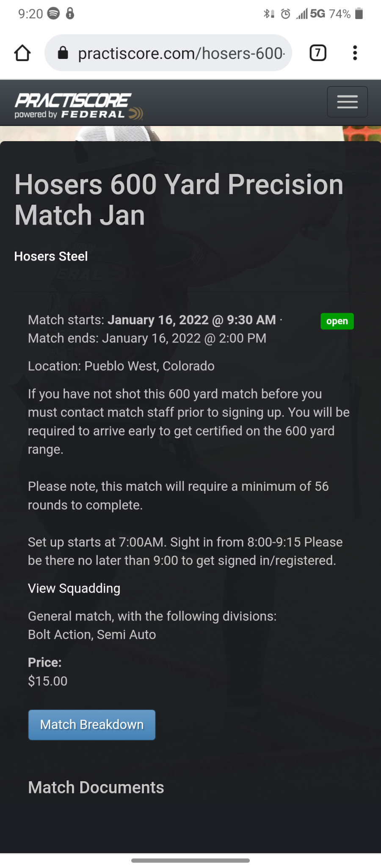Tap the battery indicator icon
The height and width of the screenshot is (868, 381).
(359, 14)
